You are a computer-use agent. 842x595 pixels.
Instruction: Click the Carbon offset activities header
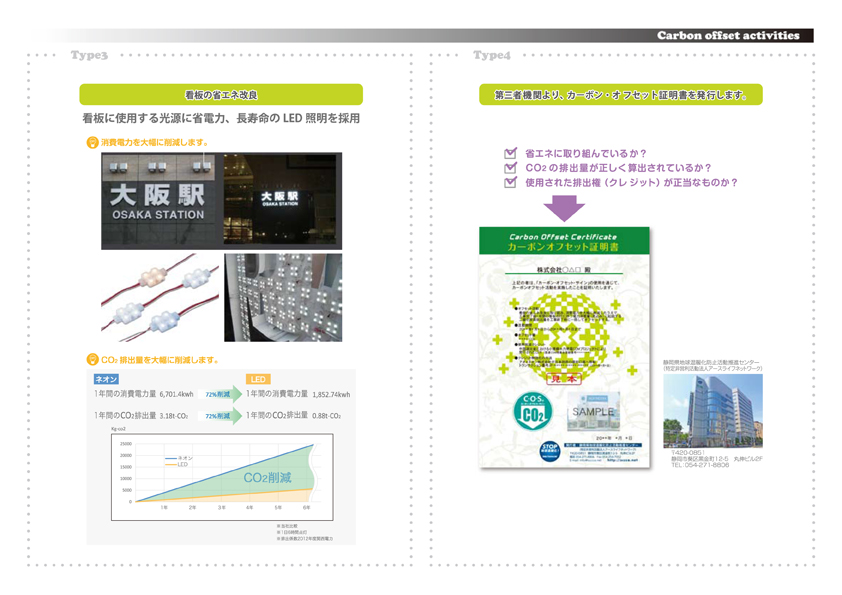click(728, 35)
